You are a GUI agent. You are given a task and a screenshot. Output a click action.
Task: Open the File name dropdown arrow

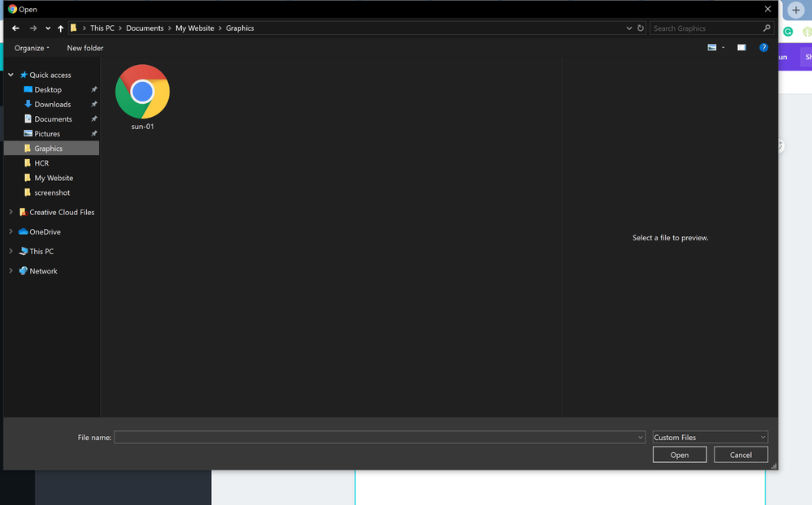640,437
